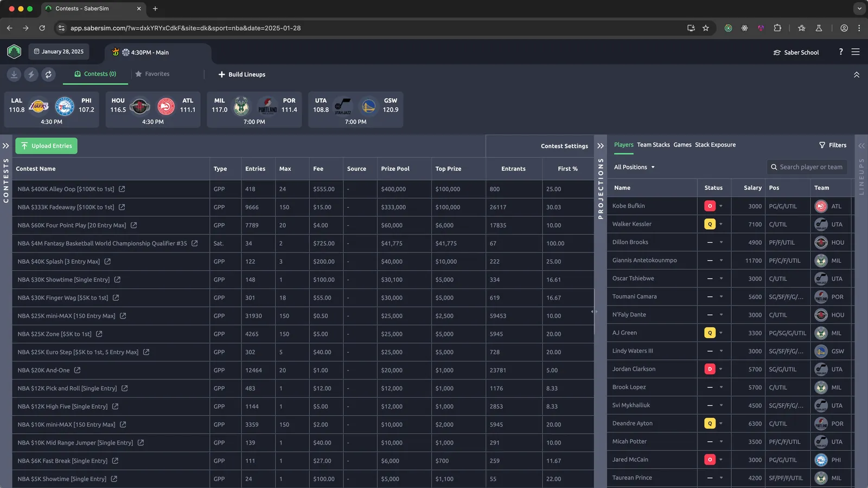868x488 pixels.
Task: Open the Stack Exposure tab
Action: point(716,145)
